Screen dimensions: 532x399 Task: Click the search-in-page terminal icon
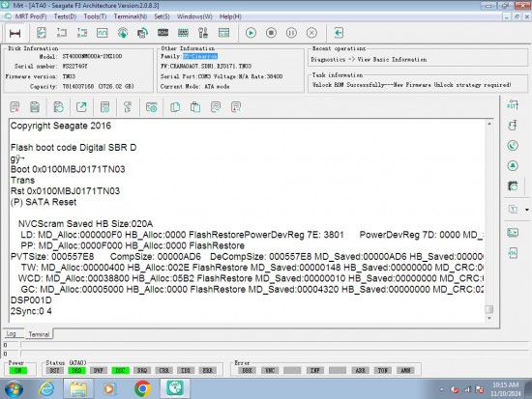tap(216, 107)
